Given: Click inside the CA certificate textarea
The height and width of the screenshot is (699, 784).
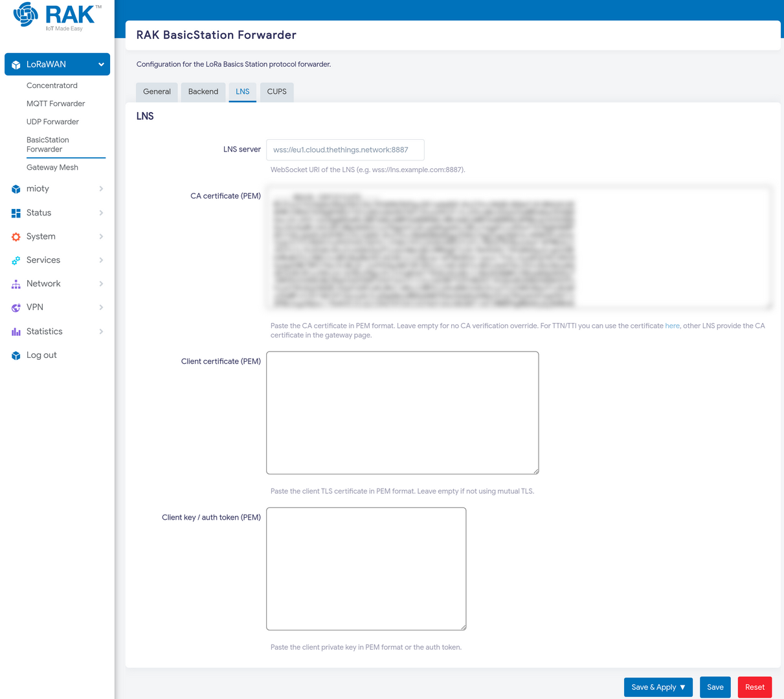Looking at the screenshot, I should pyautogui.click(x=519, y=248).
